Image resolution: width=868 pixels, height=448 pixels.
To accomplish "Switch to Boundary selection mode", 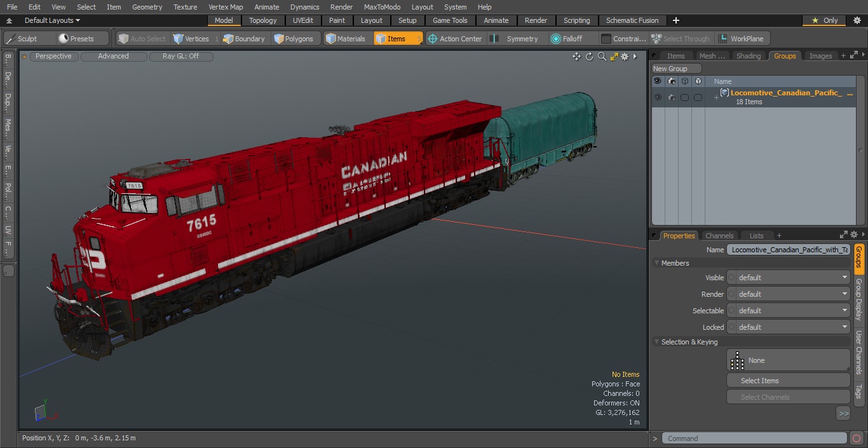I will click(243, 39).
